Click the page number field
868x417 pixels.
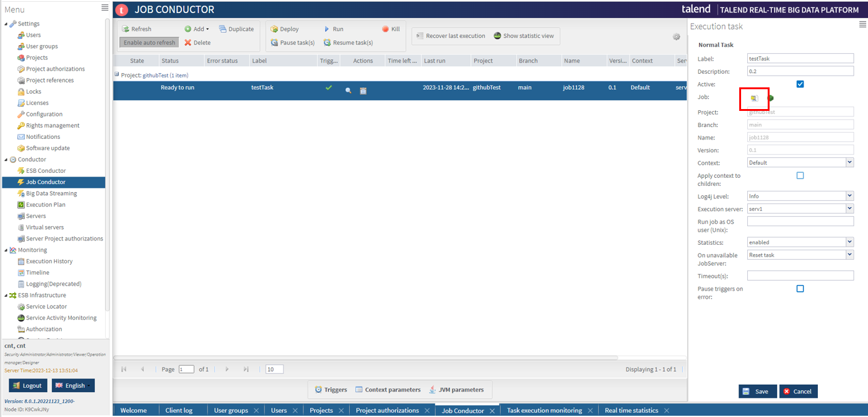(x=186, y=369)
